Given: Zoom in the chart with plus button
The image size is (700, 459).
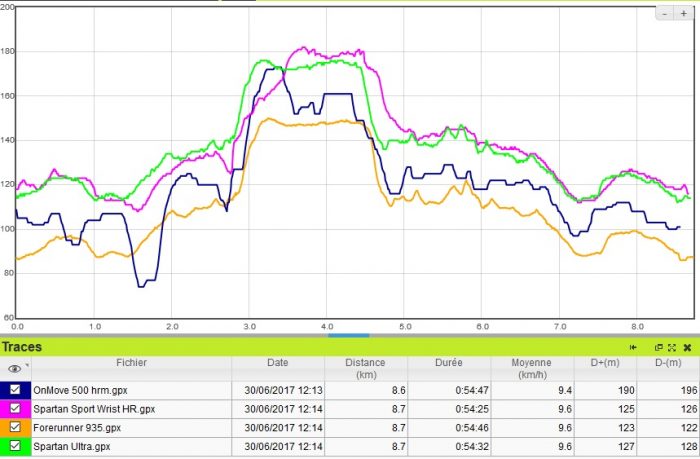Looking at the screenshot, I should click(x=683, y=14).
